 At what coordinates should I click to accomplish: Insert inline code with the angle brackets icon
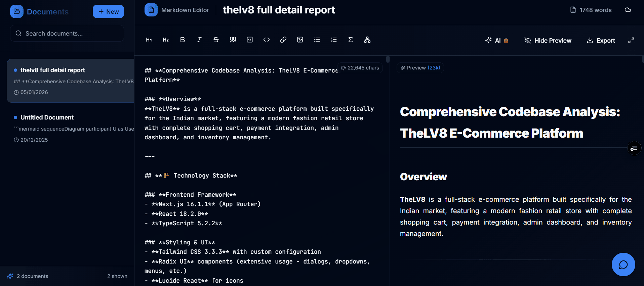267,40
